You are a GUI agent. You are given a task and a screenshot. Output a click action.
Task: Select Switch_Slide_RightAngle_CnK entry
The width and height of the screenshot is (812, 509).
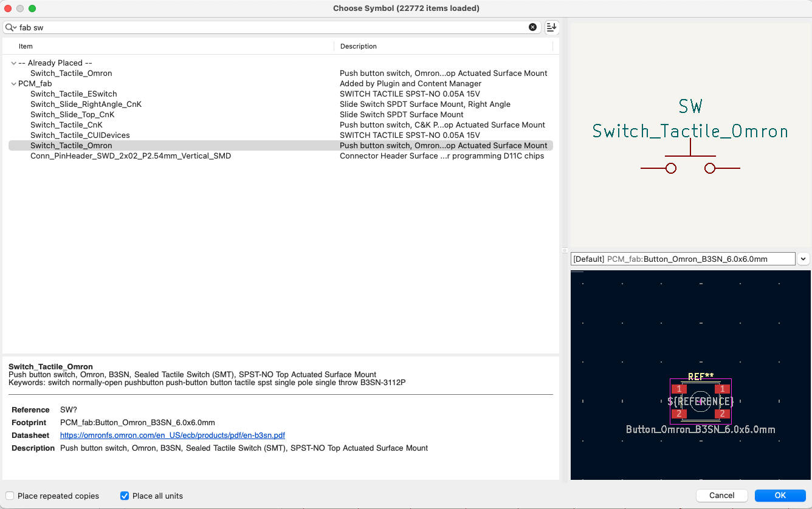(86, 104)
